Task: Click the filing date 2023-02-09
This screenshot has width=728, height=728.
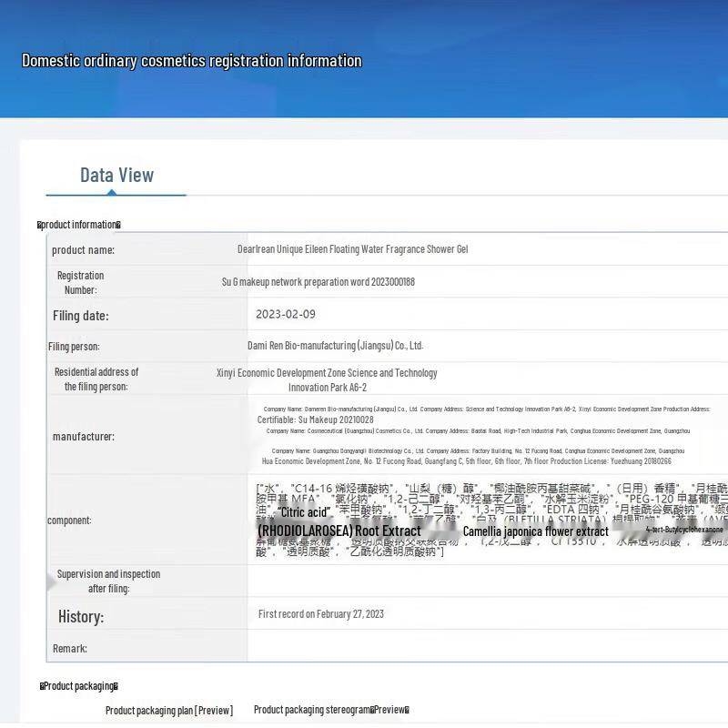Action: [286, 314]
